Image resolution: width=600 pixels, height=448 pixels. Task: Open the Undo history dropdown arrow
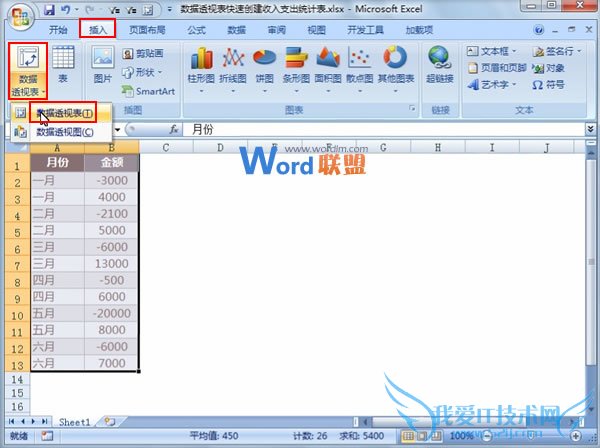(x=76, y=10)
